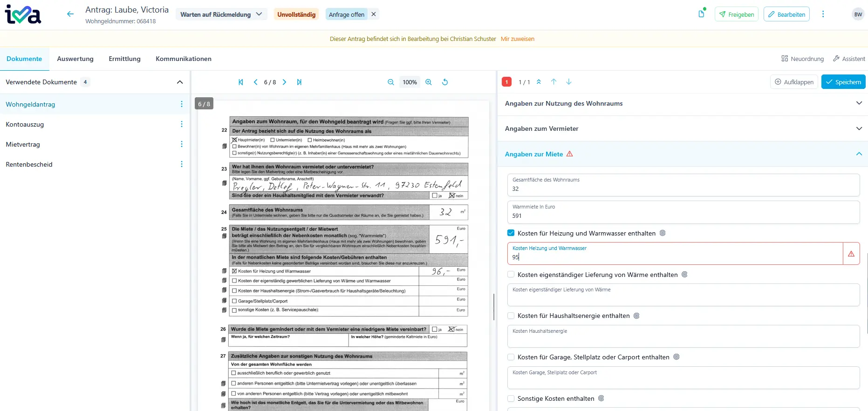Switch to the Auswertung tab
Image resolution: width=868 pixels, height=411 pixels.
click(x=75, y=59)
